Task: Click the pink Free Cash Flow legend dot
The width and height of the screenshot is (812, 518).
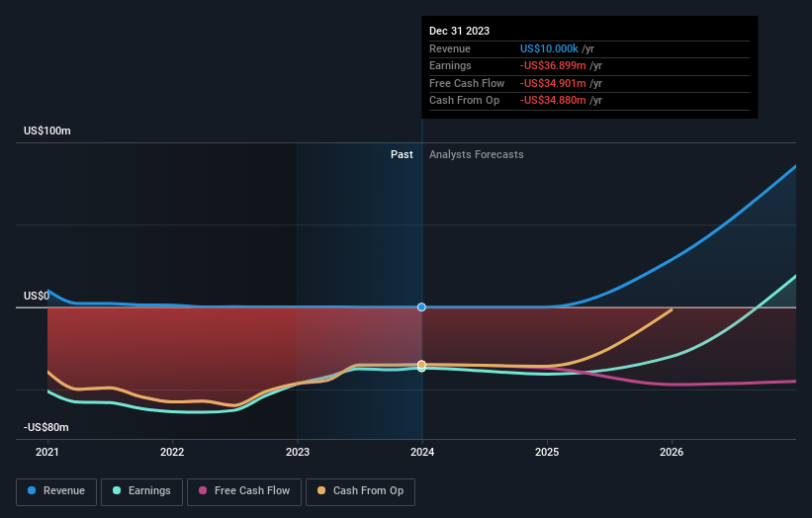Action: (x=203, y=490)
